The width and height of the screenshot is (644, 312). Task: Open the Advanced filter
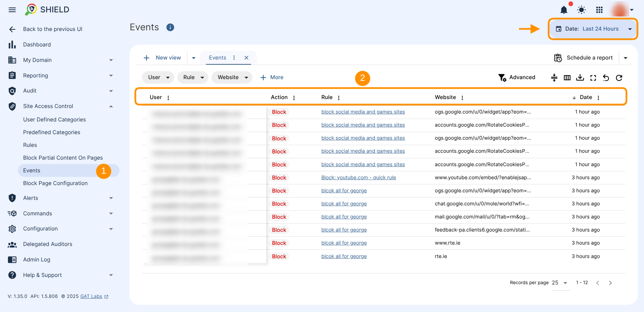[x=517, y=77]
